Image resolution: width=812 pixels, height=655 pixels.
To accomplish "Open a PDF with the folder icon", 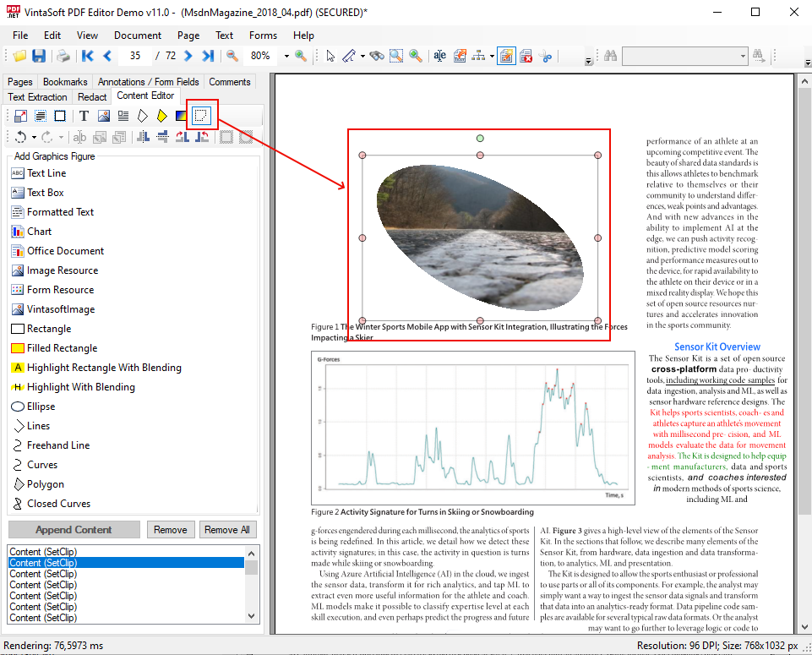I will 19,56.
